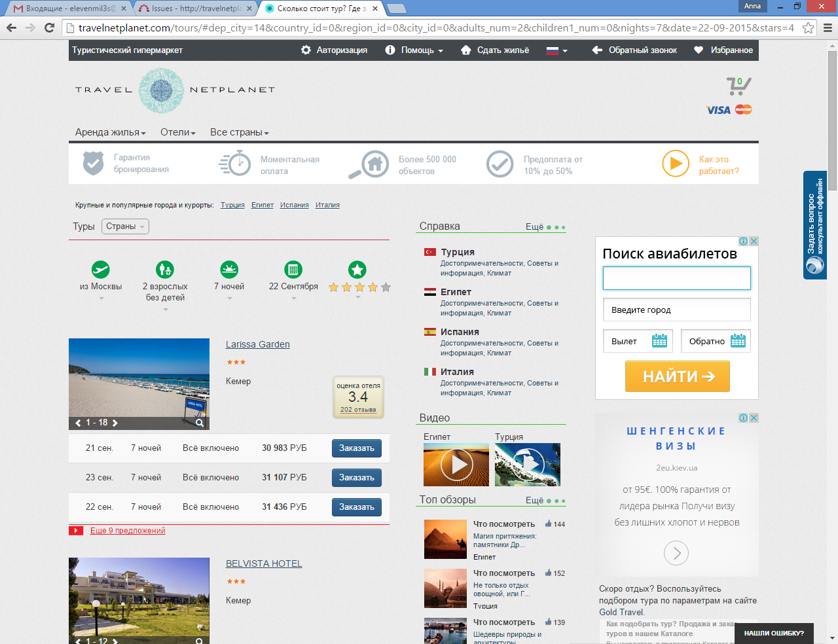
Task: Play the Турция video
Action: pos(528,465)
